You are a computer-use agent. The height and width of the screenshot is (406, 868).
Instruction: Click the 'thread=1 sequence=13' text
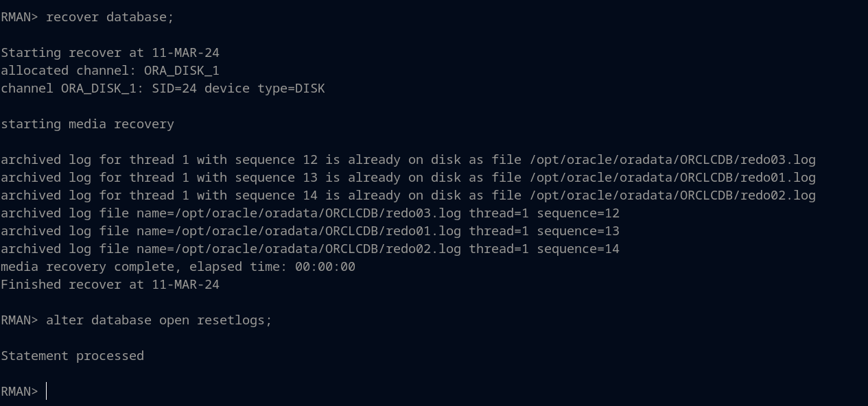544,231
